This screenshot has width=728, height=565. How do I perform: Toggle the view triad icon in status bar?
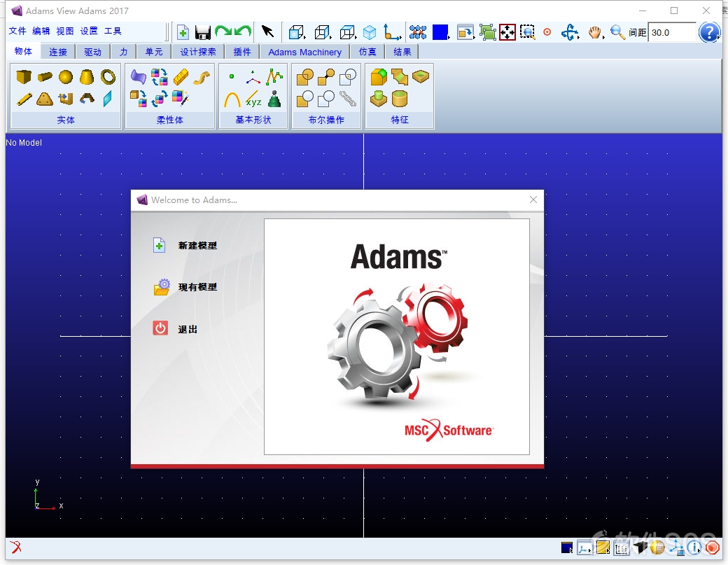(676, 548)
